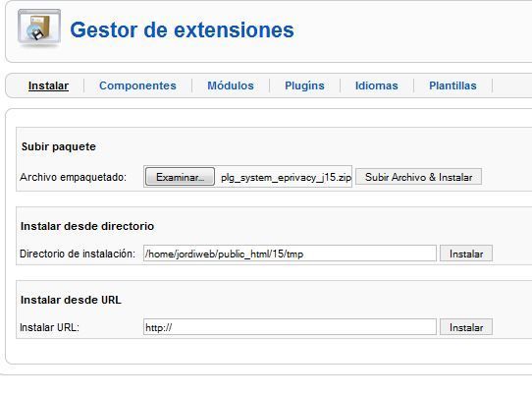The image size is (532, 396).
Task: Focus the Directorio de instalación text field
Action: click(x=290, y=254)
